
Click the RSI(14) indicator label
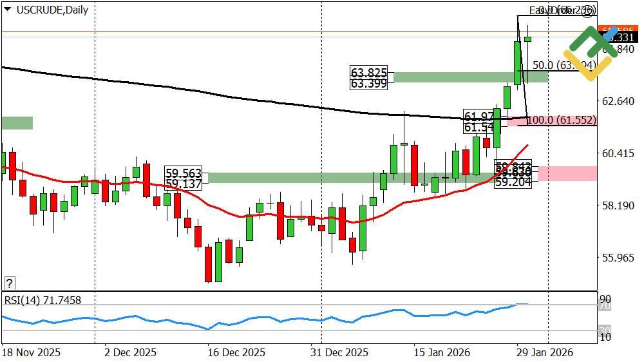pos(43,300)
